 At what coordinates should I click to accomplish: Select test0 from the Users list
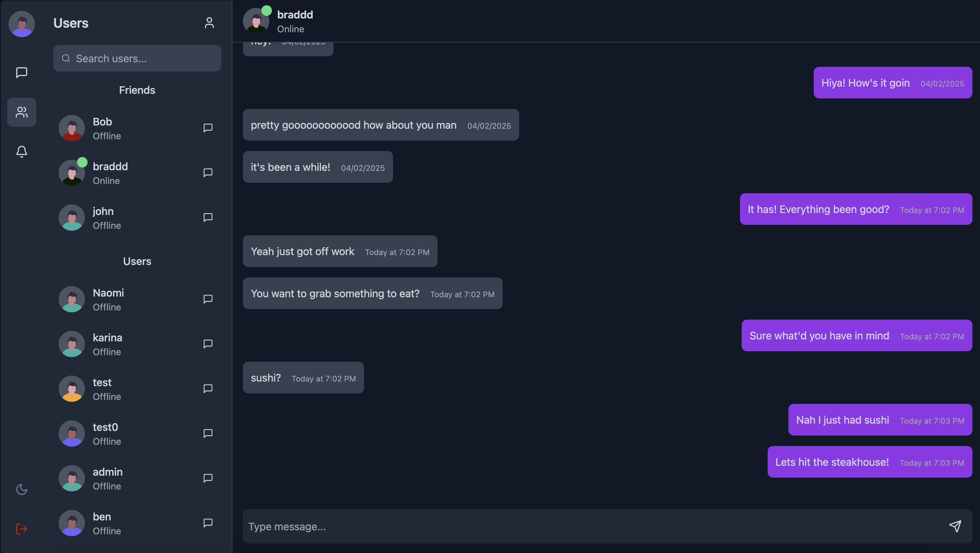coord(105,434)
